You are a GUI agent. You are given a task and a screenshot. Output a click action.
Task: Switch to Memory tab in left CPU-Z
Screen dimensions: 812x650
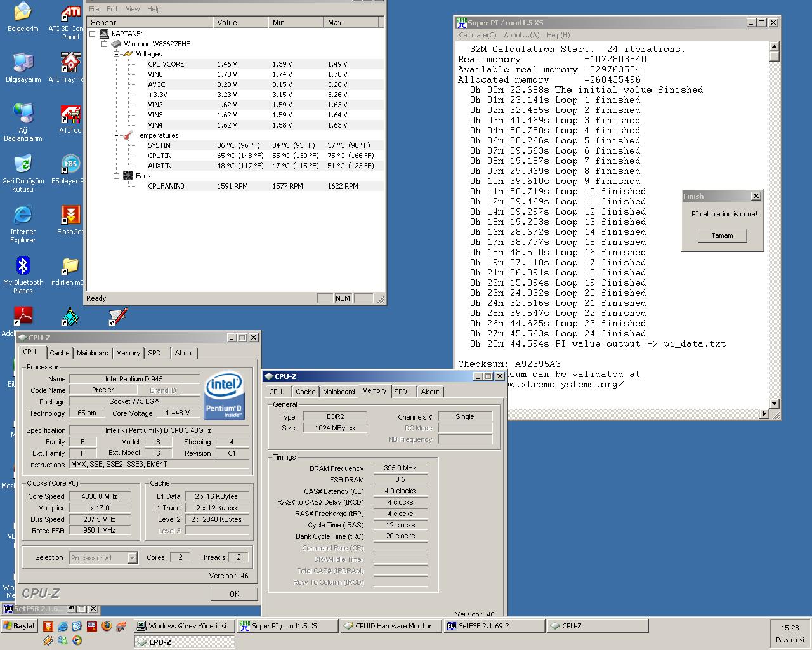(x=128, y=353)
